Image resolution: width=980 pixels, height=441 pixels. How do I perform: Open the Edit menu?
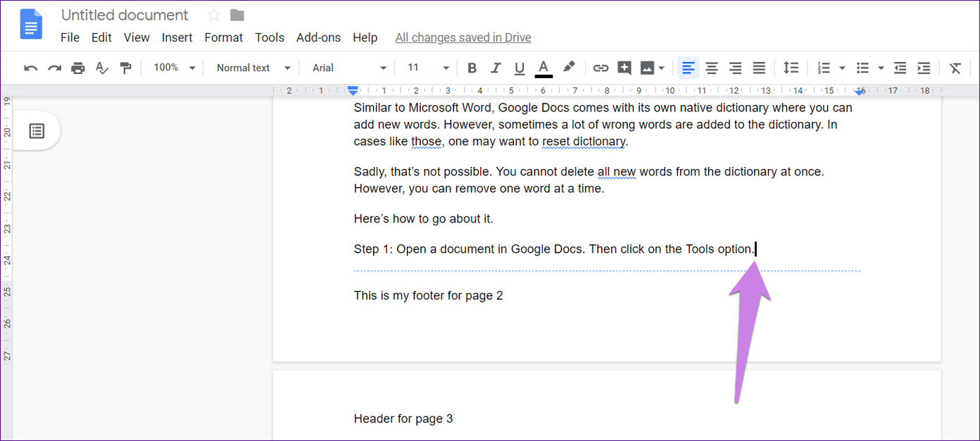tap(101, 37)
